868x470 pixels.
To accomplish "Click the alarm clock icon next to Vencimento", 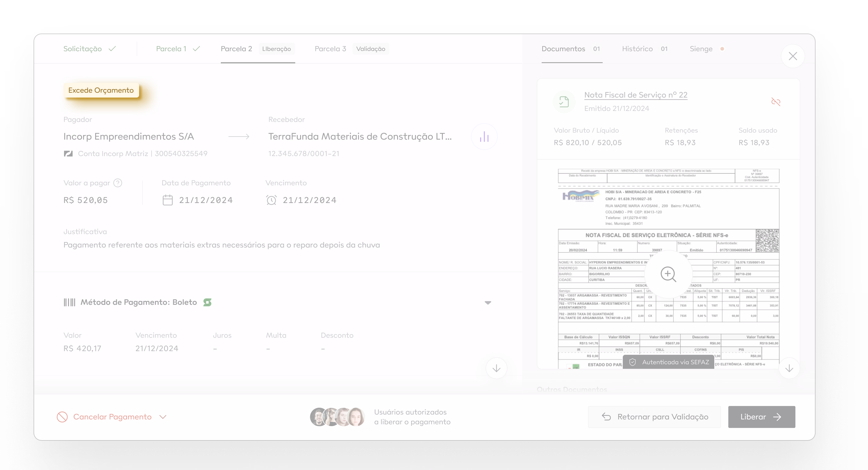I will pyautogui.click(x=271, y=200).
